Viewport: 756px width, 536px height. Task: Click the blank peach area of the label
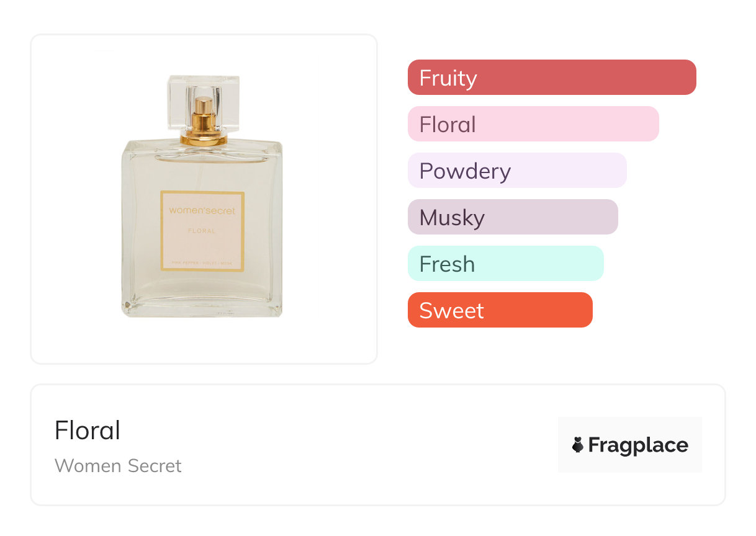pos(202,247)
